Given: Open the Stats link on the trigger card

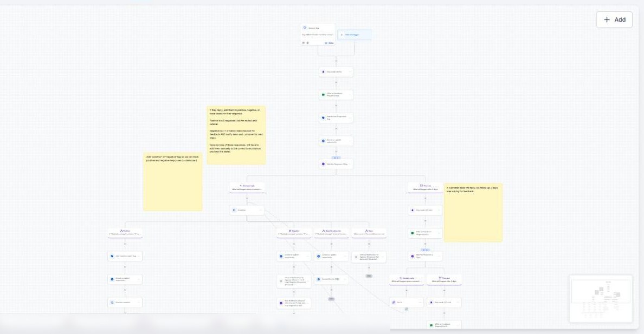Looking at the screenshot, I should pos(330,43).
